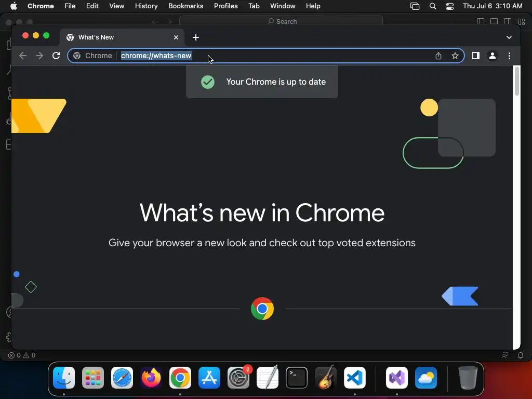Open the Edit menu
This screenshot has height=399, width=532.
[x=92, y=6]
